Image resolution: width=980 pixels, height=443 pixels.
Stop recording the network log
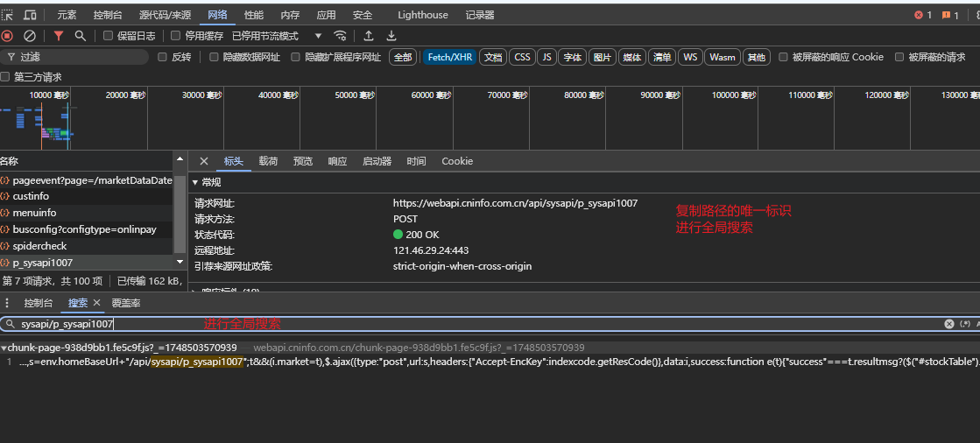(x=7, y=36)
